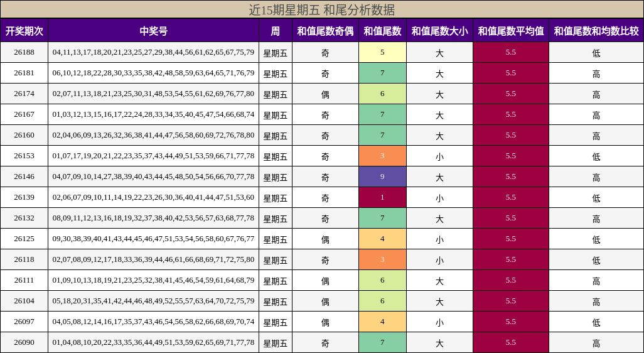Click the 高 comparison cell in row 26090
Screen dimensions: 644x353
596,343
